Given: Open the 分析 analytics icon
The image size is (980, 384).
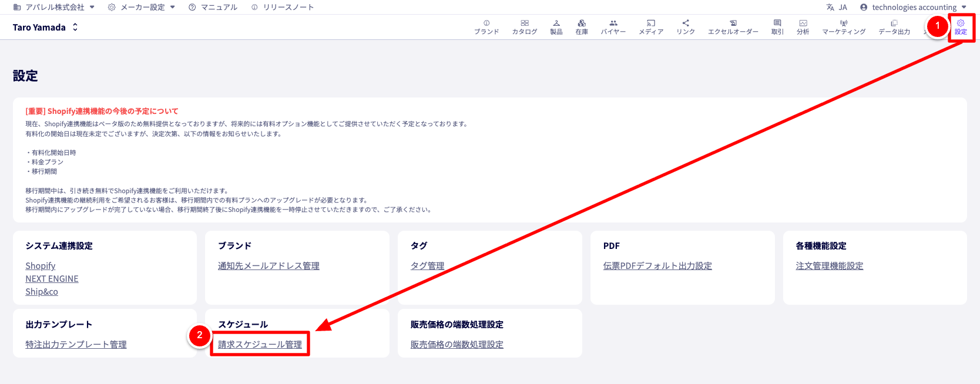Looking at the screenshot, I should point(803,27).
